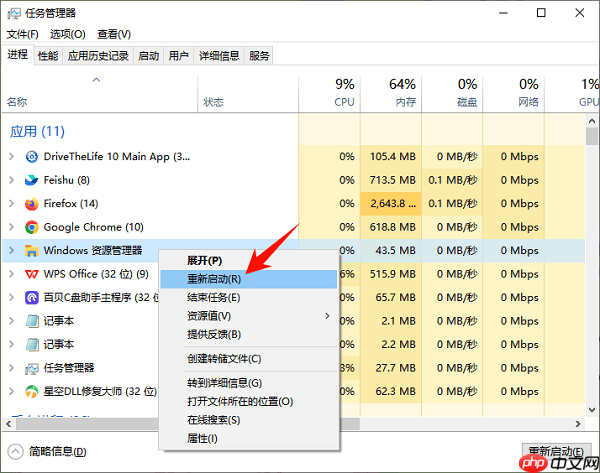Image resolution: width=600 pixels, height=473 pixels.
Task: Click the 星空DLL修复大师 process icon
Action: 31,391
